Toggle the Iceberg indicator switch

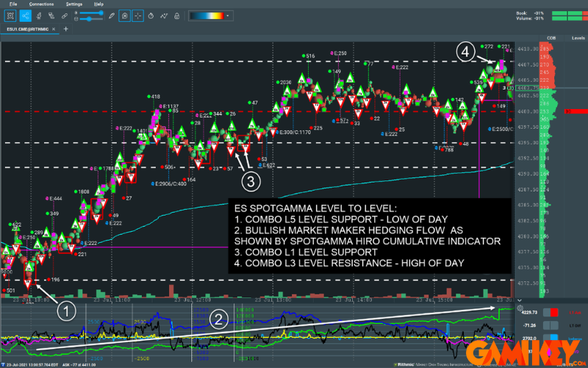pyautogui.click(x=551, y=338)
